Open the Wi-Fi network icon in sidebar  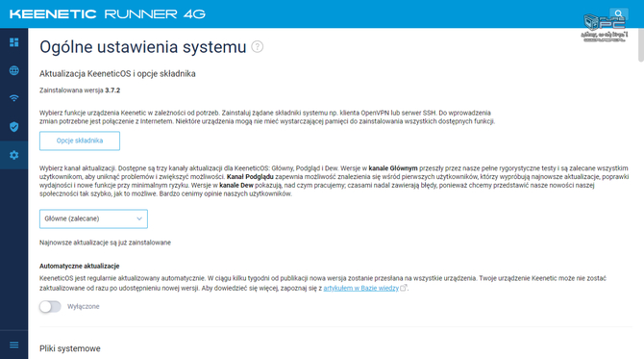pyautogui.click(x=14, y=98)
